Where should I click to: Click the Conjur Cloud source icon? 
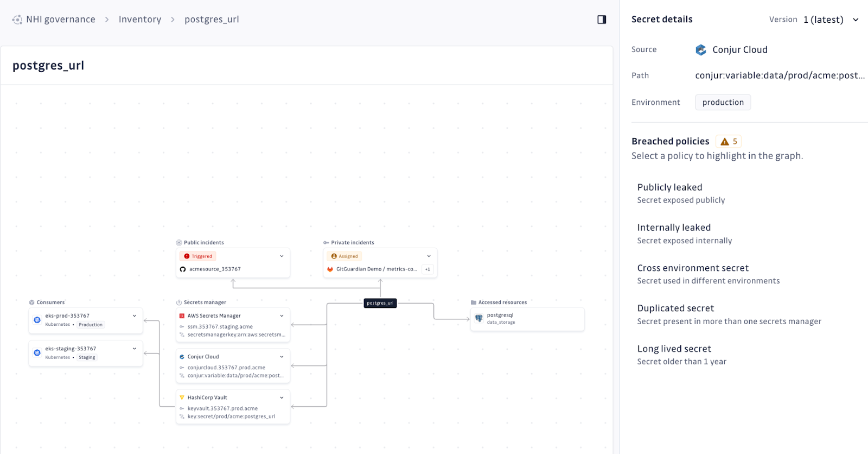coord(701,50)
